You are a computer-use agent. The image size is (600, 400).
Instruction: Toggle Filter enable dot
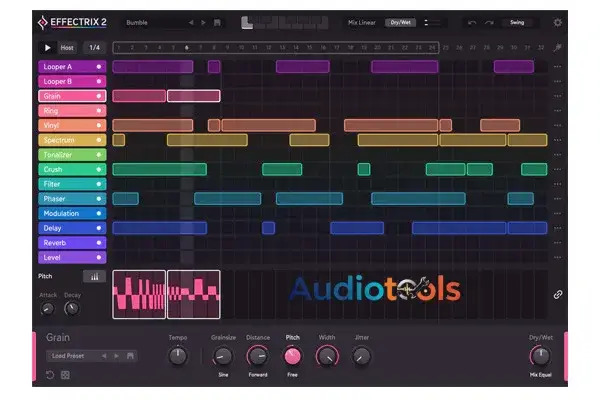[99, 184]
